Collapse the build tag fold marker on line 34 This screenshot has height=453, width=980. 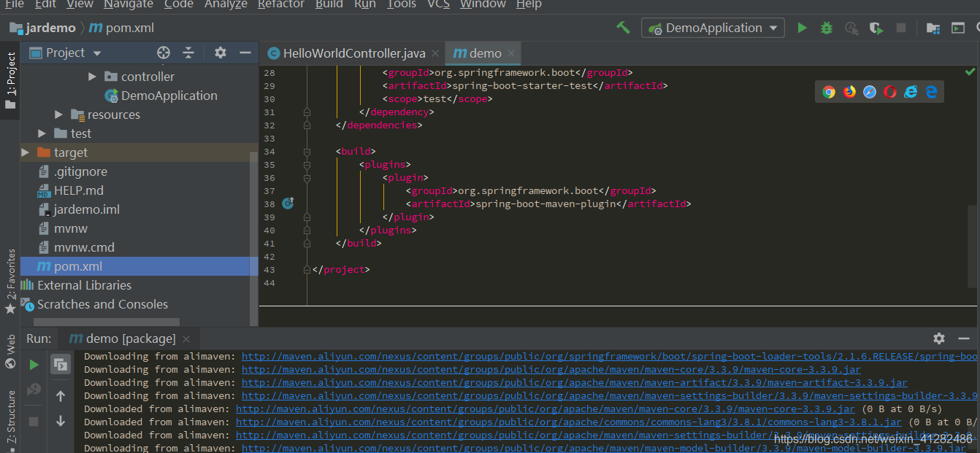pos(307,152)
